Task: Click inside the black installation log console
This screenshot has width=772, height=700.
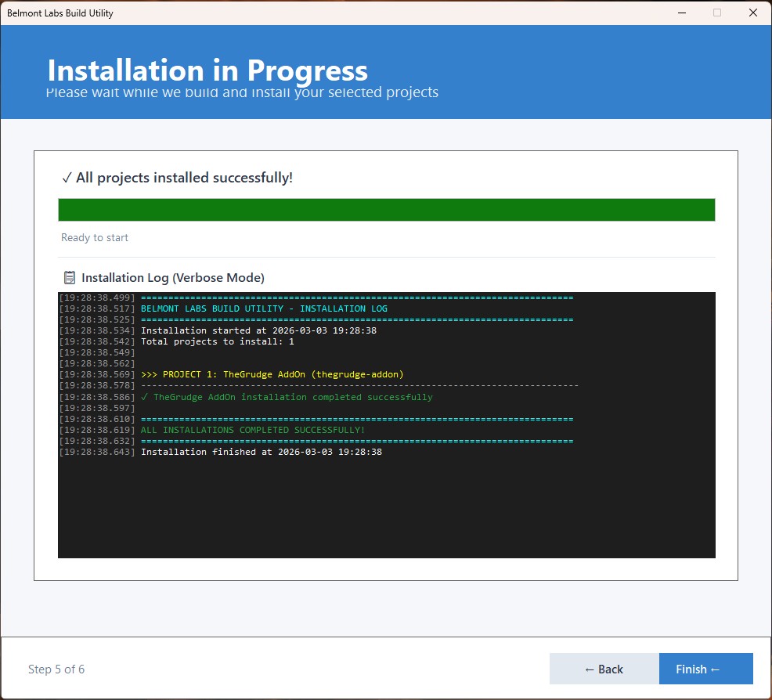Action: pyautogui.click(x=386, y=509)
